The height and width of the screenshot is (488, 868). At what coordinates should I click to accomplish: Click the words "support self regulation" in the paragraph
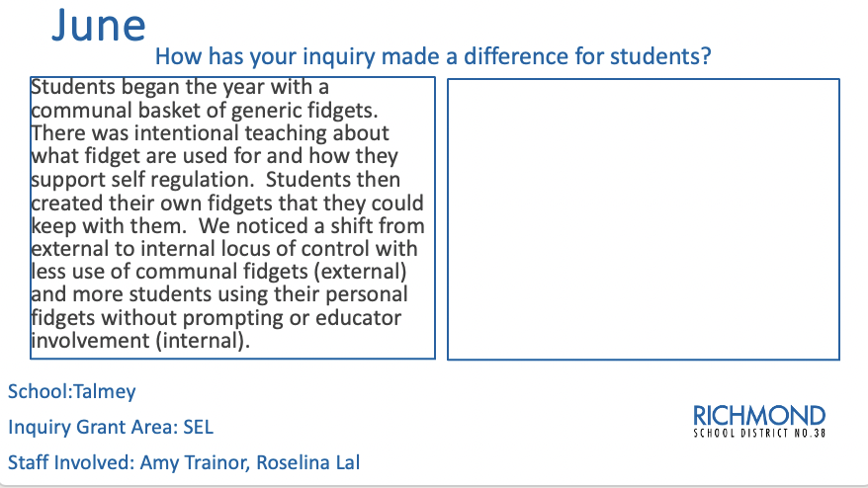[141, 180]
